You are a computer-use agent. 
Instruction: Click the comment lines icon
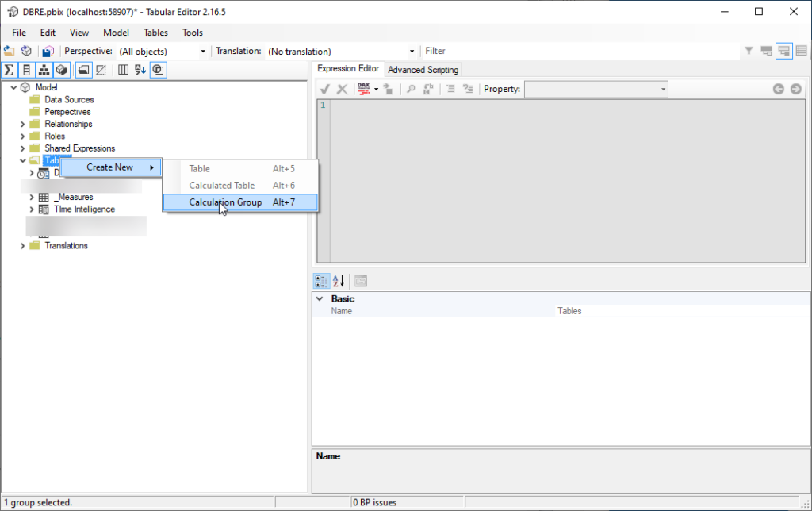pos(450,89)
